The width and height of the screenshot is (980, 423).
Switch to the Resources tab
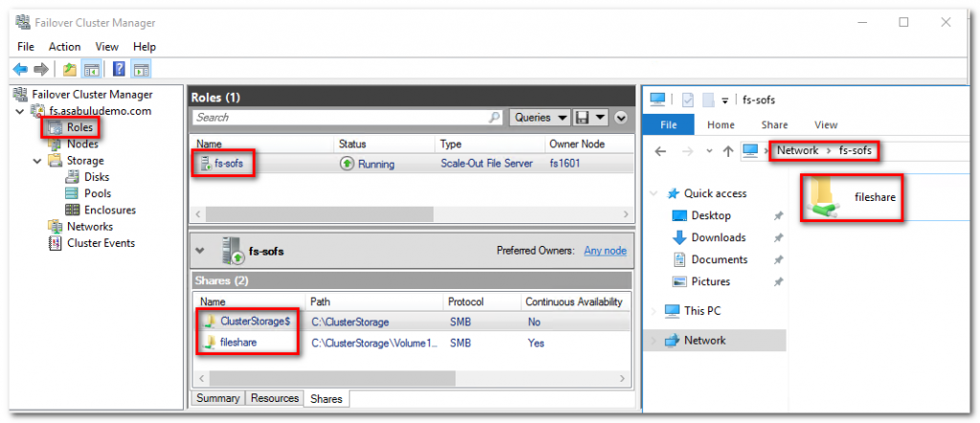[275, 398]
